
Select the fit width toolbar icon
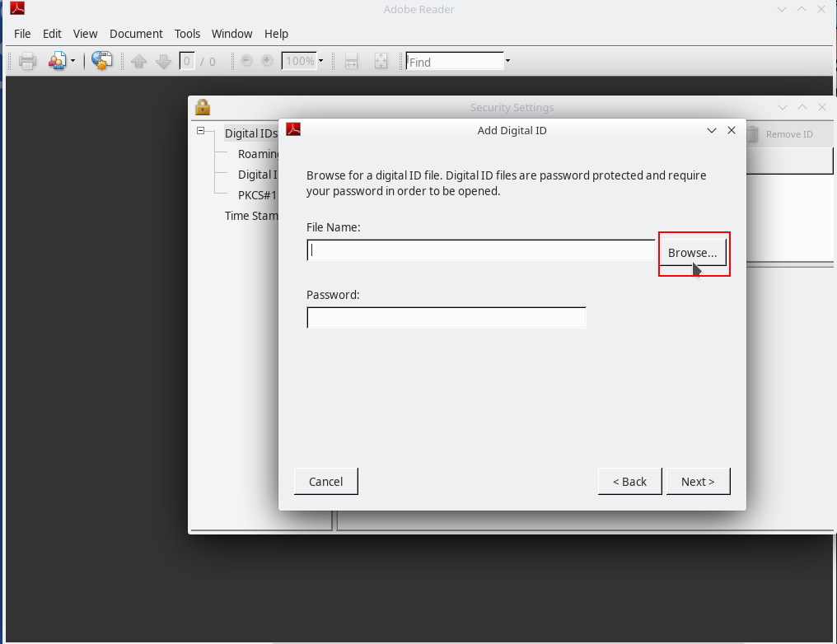pyautogui.click(x=352, y=62)
